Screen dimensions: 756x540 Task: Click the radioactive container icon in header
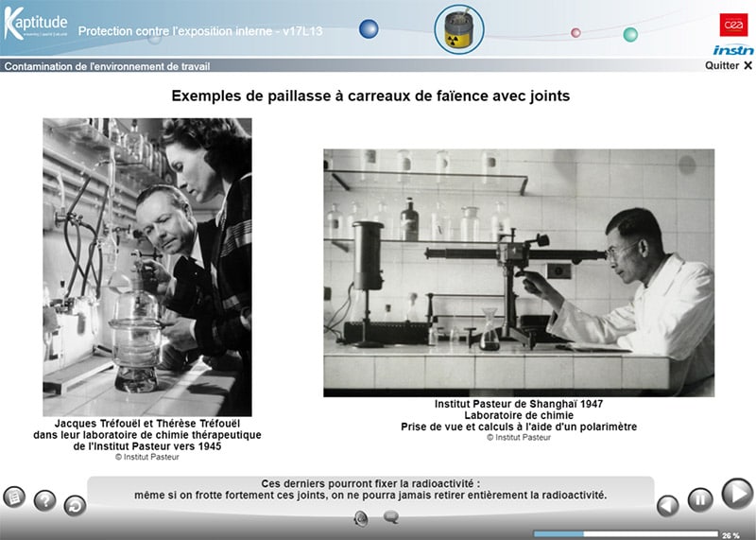pos(459,29)
